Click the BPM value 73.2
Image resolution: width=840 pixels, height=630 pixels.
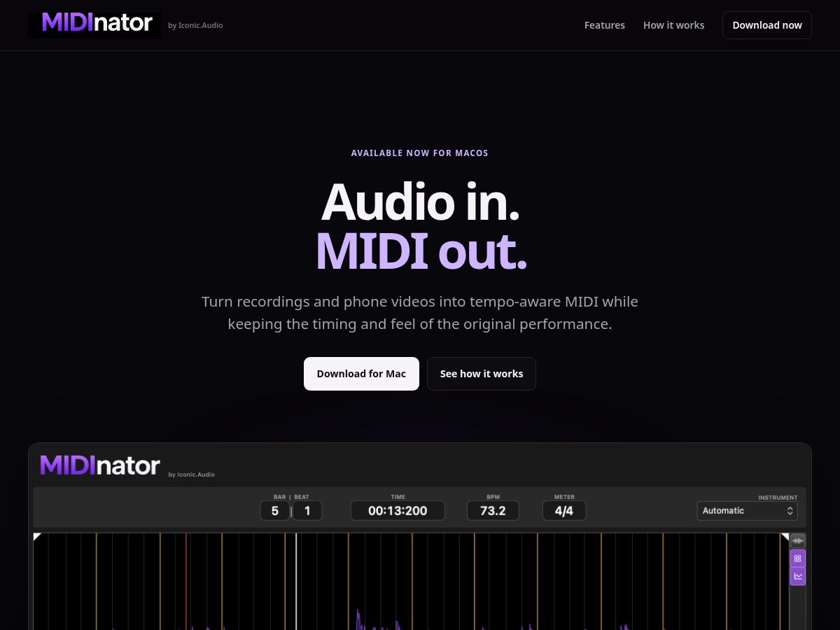coord(493,511)
